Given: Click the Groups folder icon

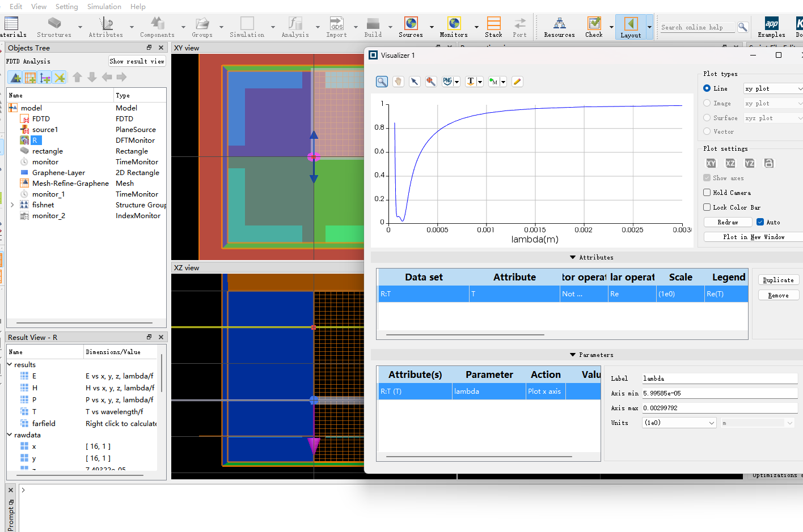Looking at the screenshot, I should click(x=202, y=23).
